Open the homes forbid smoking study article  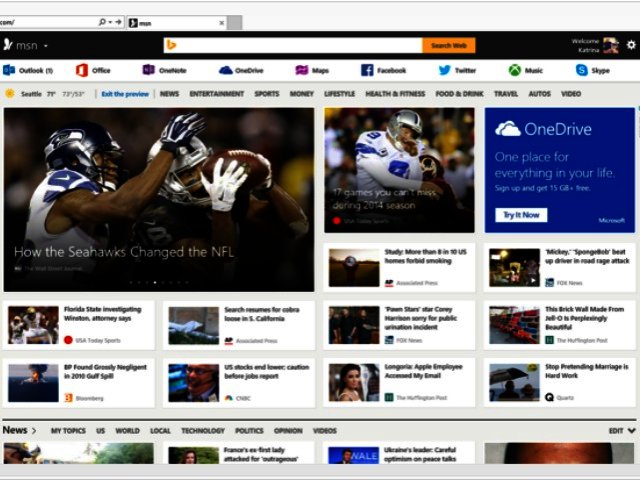399,268
